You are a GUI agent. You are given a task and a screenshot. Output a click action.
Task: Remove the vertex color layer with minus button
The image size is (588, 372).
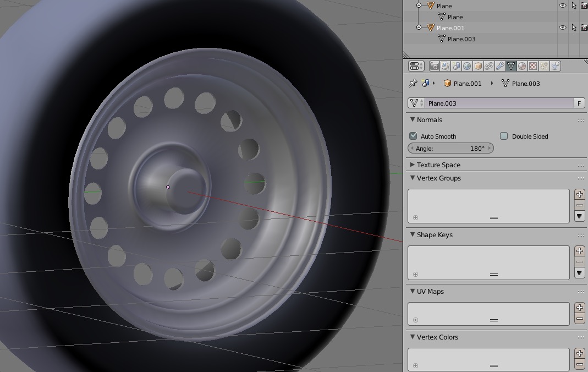pos(579,364)
